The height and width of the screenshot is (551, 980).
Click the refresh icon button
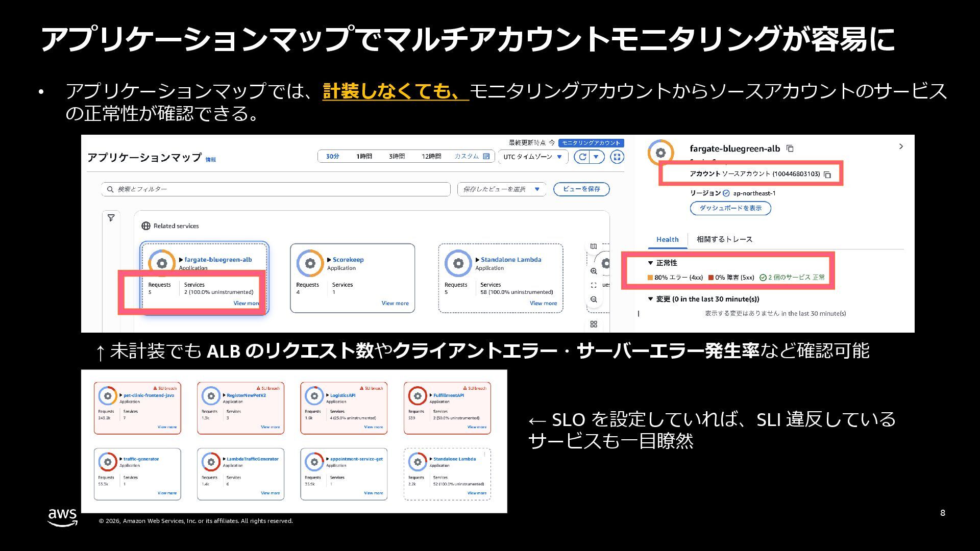[x=582, y=157]
